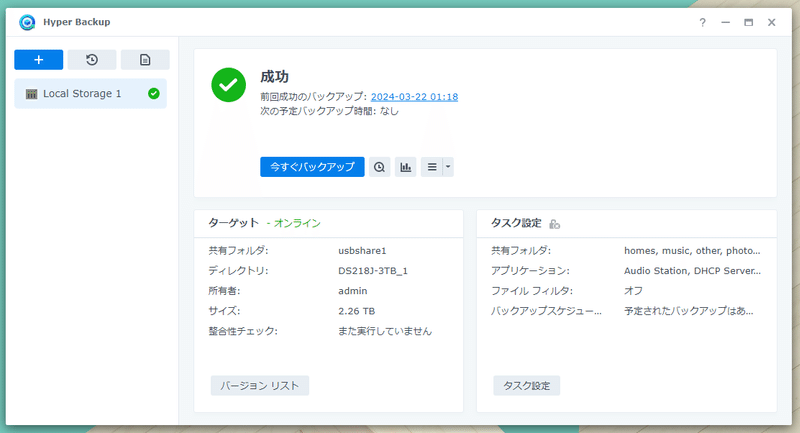Screen dimensions: 800x433
Task: Click the large green success checkmark
Action: 229,85
